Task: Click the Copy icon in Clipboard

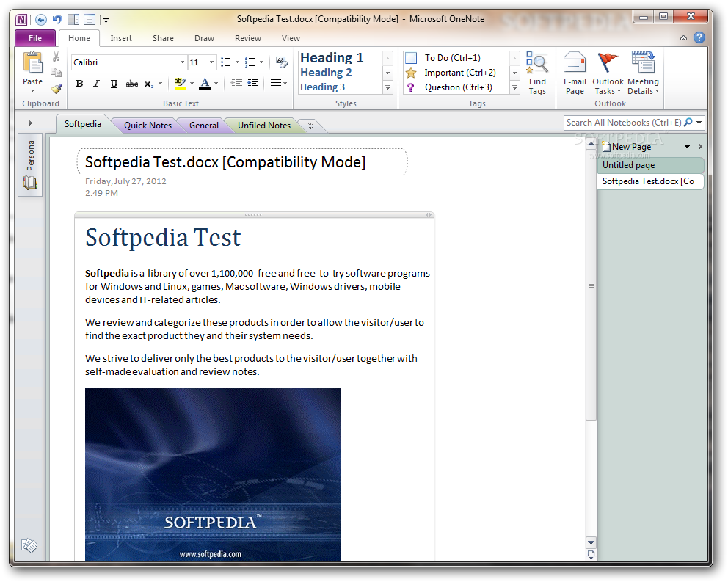Action: [57, 73]
